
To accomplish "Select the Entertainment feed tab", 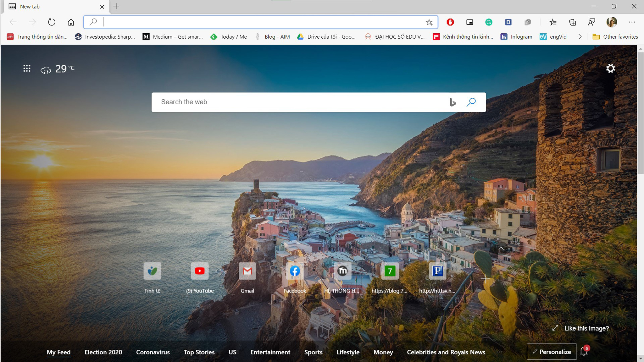I will coord(270,352).
